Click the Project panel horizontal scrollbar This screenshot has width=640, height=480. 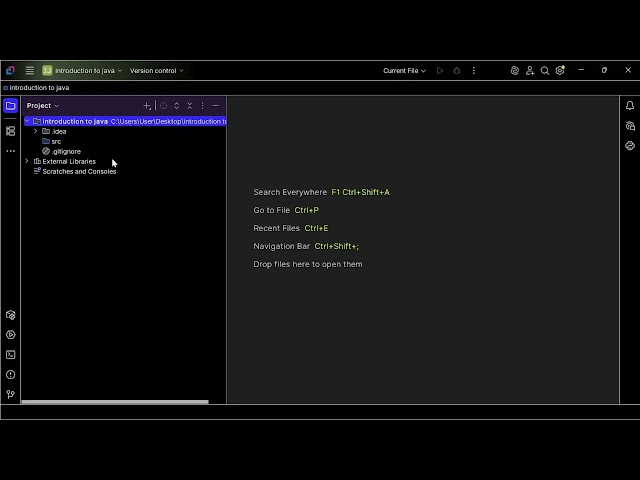(115, 402)
